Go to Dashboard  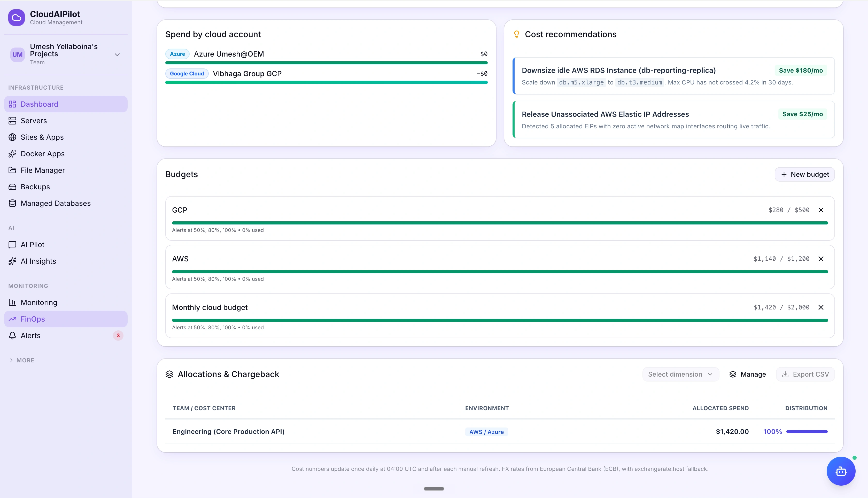tap(66, 104)
